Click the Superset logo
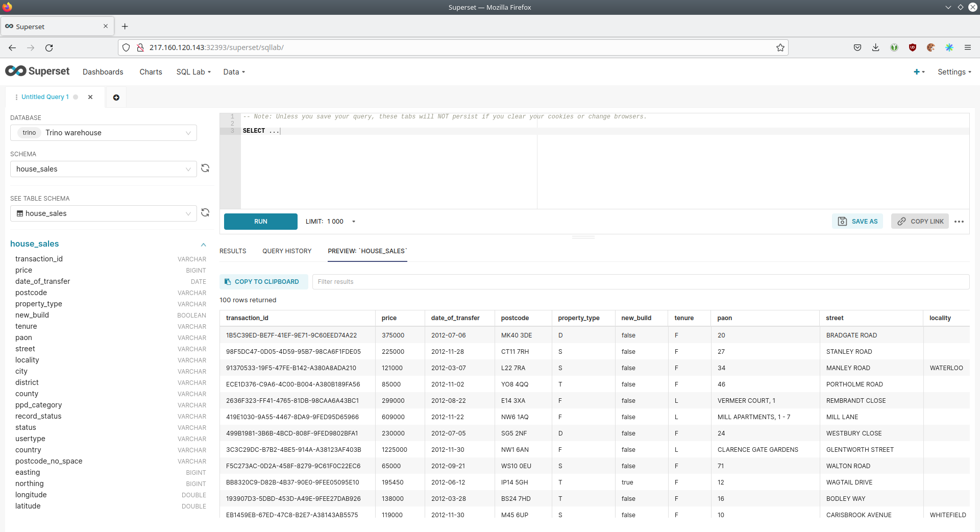 click(37, 71)
